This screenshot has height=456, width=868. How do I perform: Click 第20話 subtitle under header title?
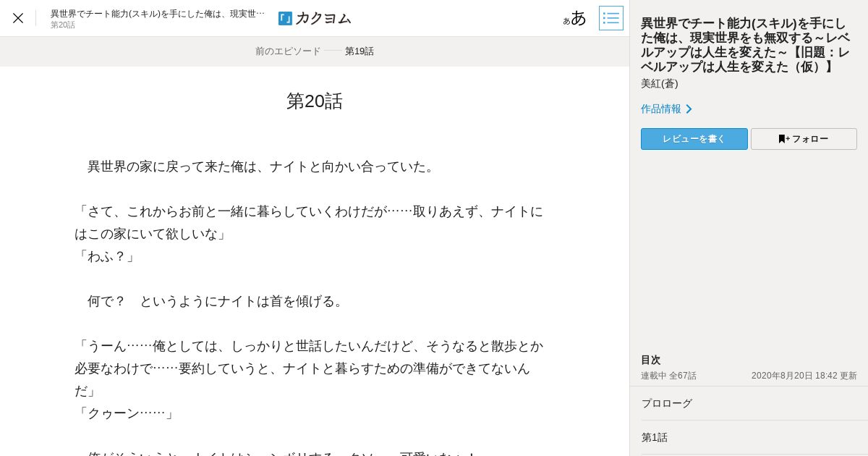[63, 25]
